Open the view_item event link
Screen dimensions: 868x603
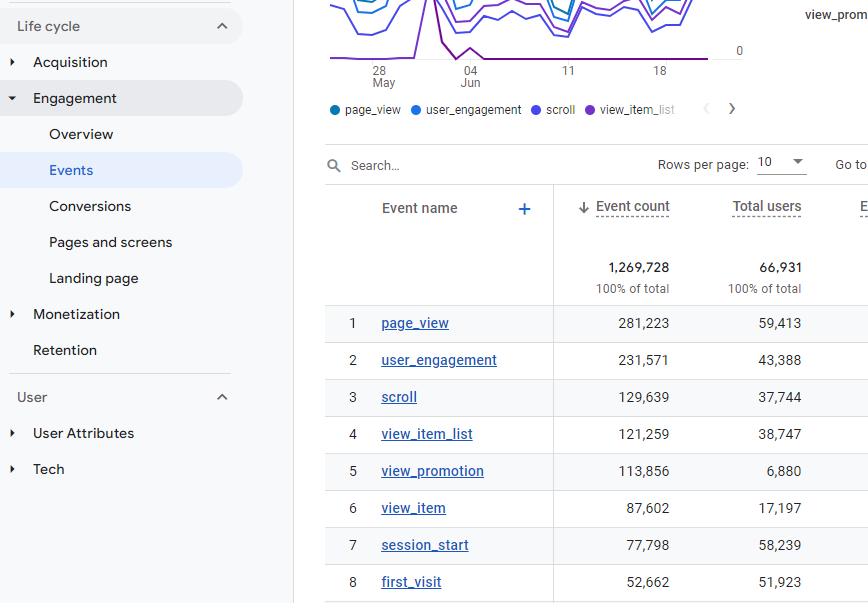tap(414, 508)
